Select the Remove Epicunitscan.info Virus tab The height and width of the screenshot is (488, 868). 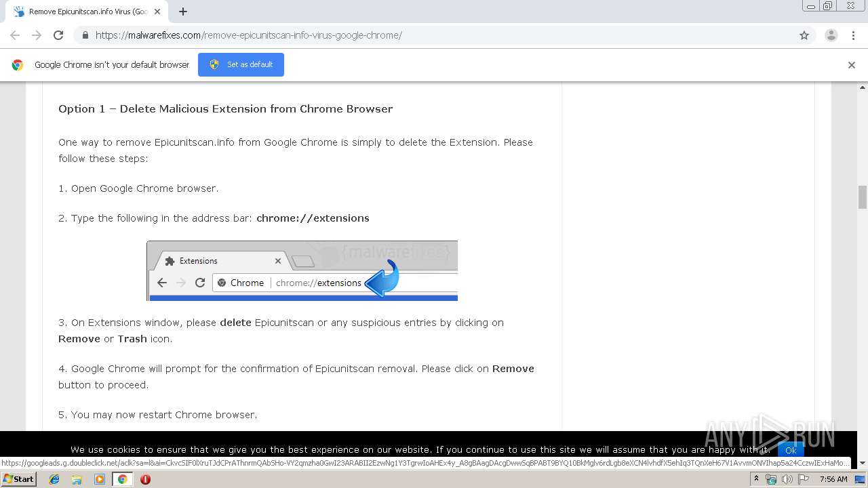pos(87,12)
